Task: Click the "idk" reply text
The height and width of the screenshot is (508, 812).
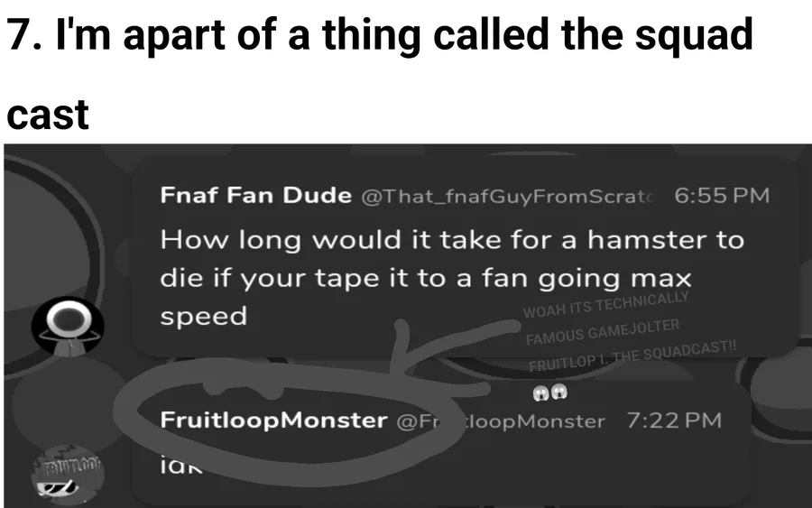Action: coord(179,466)
